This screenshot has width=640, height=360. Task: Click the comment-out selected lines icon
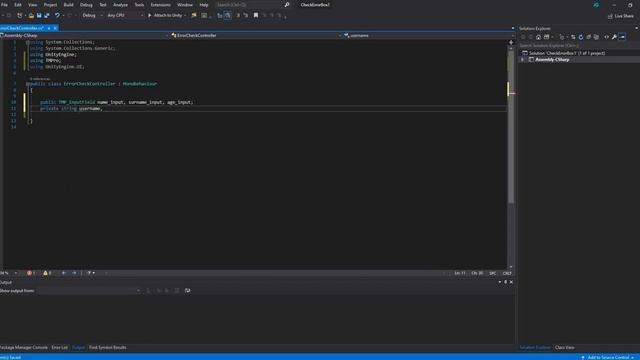pos(238,16)
